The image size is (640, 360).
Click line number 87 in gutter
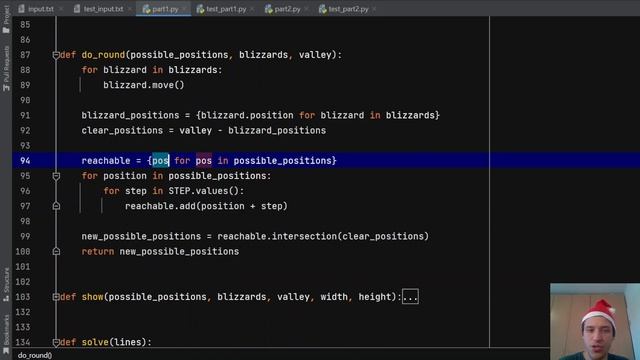(25, 55)
